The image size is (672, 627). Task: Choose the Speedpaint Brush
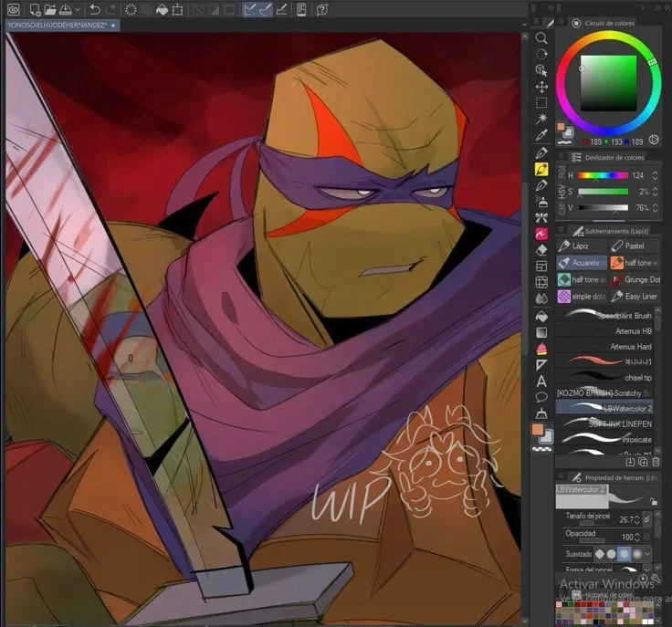point(604,315)
